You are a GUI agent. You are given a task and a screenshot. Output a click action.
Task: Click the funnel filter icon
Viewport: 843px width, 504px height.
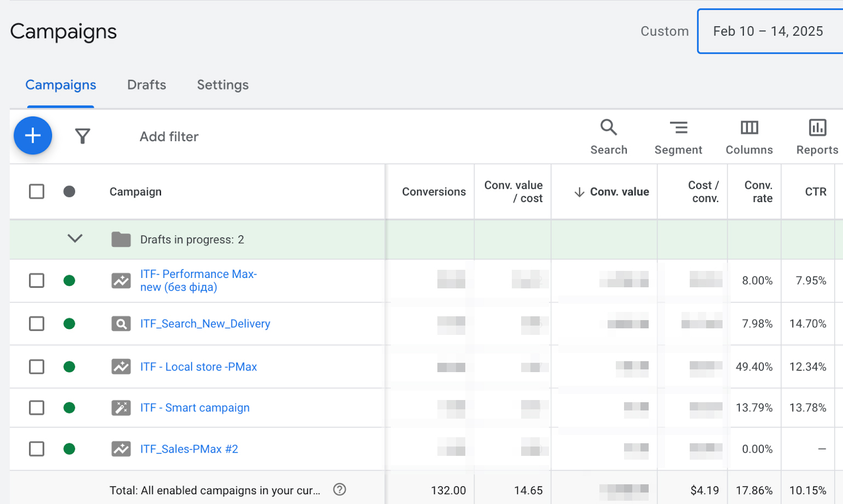point(83,136)
